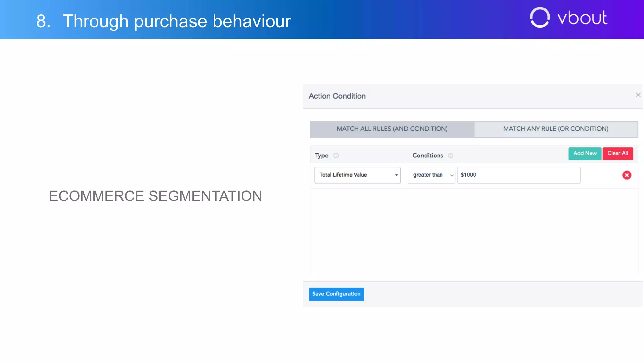Close the Action Condition dialog
The width and height of the screenshot is (644, 362).
point(638,95)
